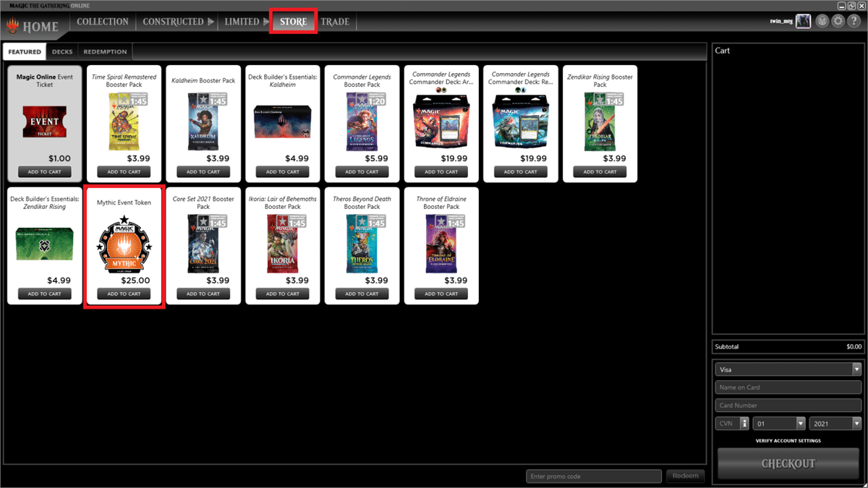Select Commander Legends Booster Pack image

363,121
